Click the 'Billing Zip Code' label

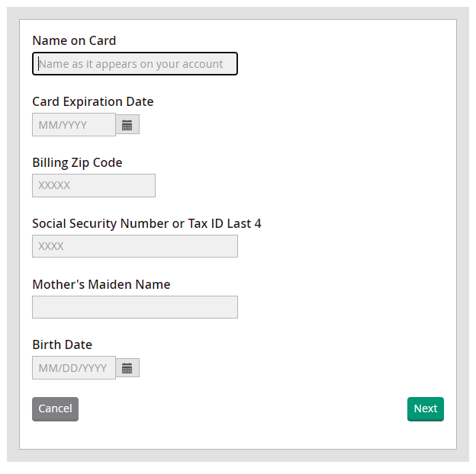[77, 162]
